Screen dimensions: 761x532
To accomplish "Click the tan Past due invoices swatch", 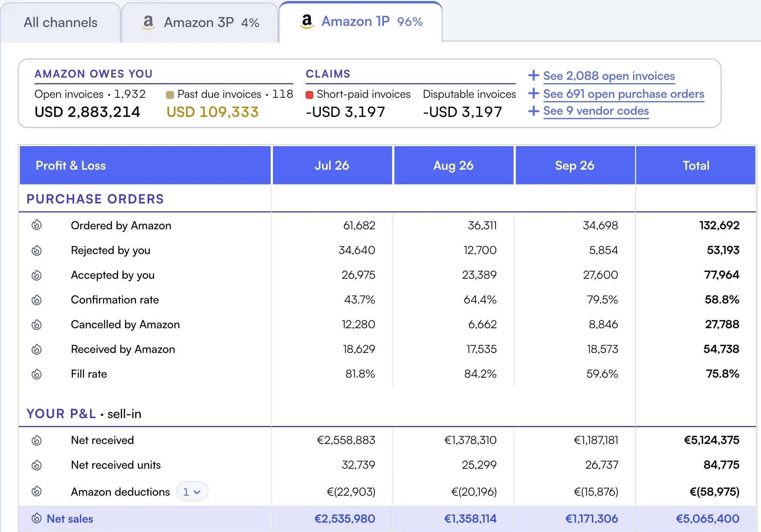I will point(170,95).
